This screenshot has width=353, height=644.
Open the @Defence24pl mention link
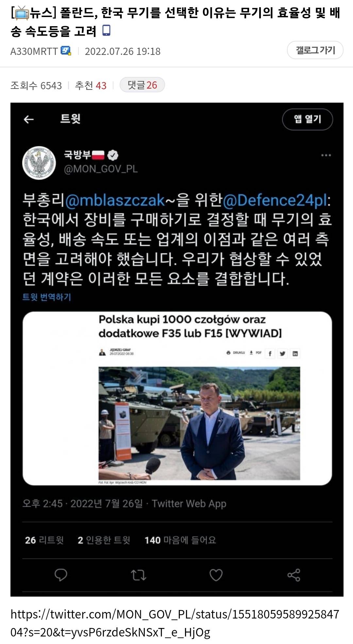[x=275, y=200]
